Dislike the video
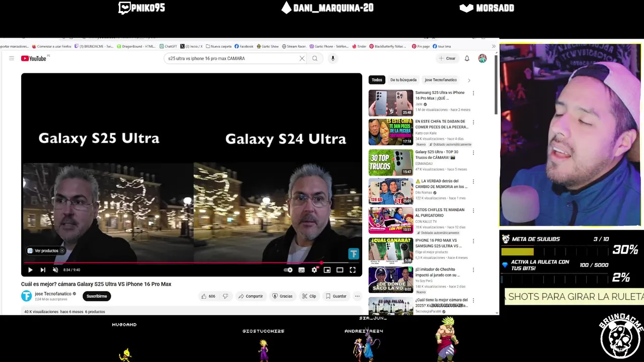This screenshot has height=362, width=644. (x=225, y=296)
